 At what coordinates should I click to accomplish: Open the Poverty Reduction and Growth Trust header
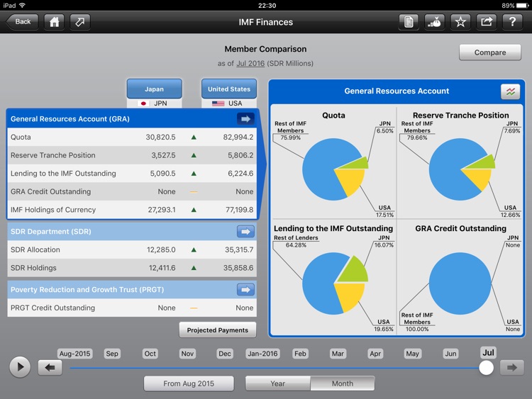(x=132, y=289)
